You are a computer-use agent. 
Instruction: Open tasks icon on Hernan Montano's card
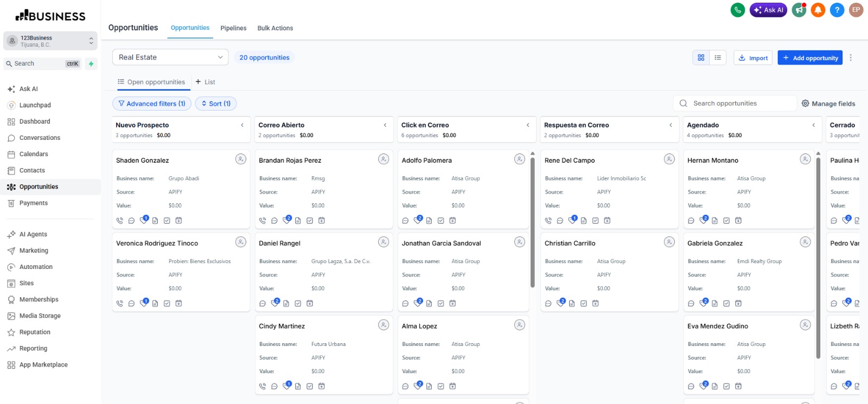(726, 221)
